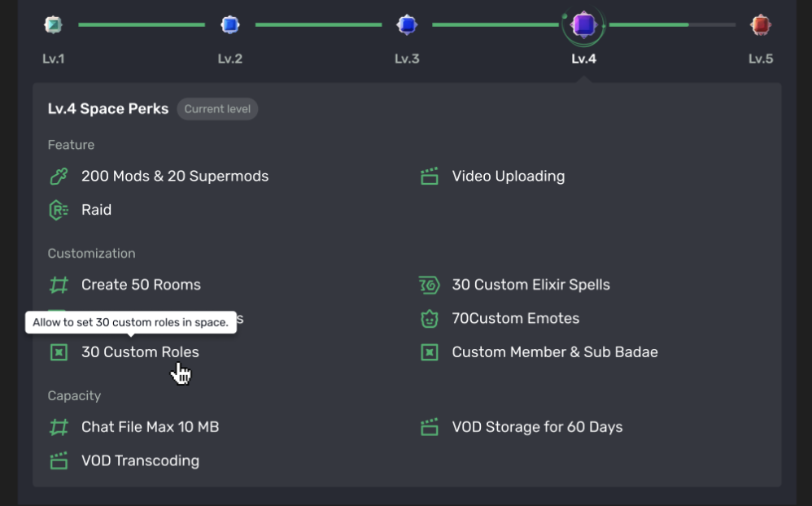Click the Current level badge
The image size is (812, 506).
(x=217, y=109)
